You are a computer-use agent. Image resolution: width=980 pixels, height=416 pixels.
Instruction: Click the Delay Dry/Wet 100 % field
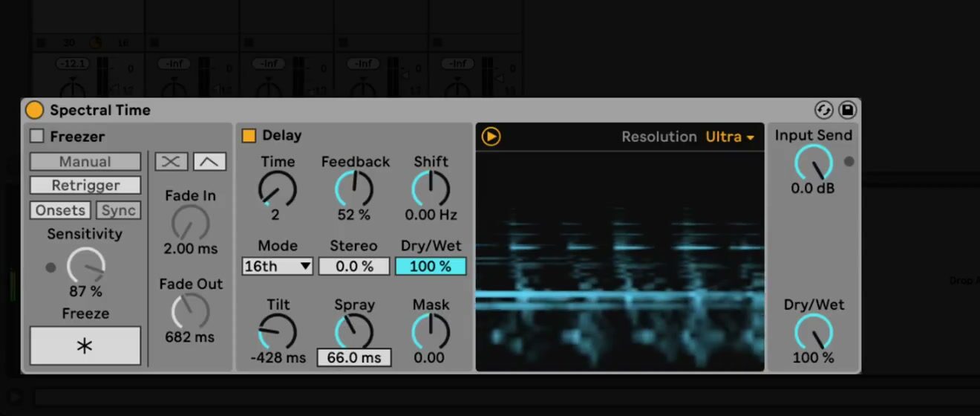pos(431,266)
